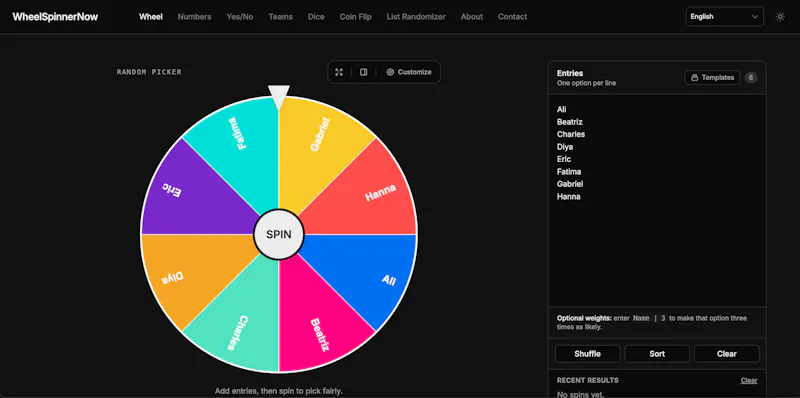Sort the entries list

(657, 354)
